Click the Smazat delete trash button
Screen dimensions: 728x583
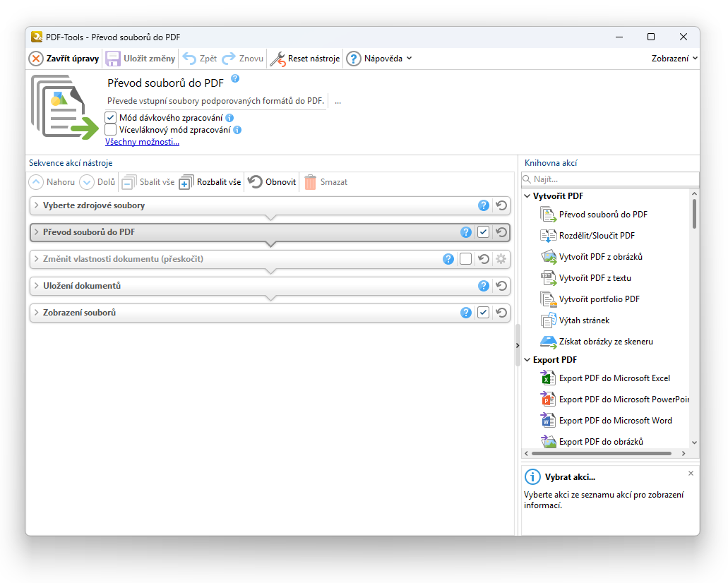326,182
